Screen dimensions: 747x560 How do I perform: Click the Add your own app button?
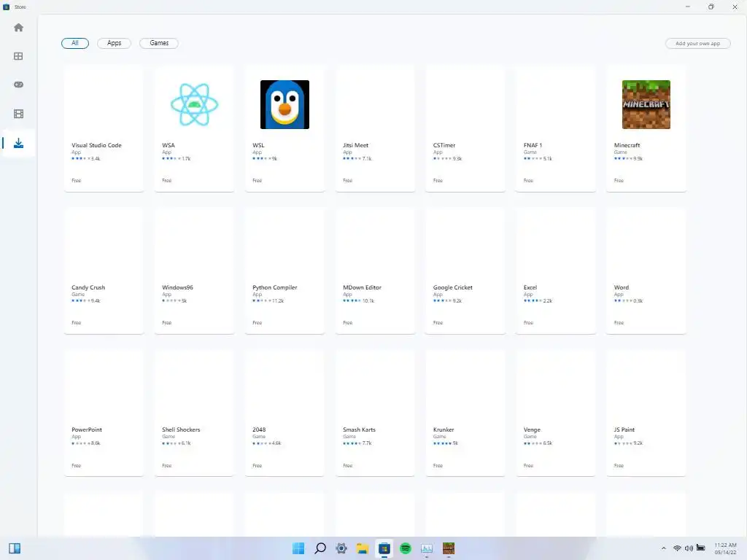coord(697,43)
